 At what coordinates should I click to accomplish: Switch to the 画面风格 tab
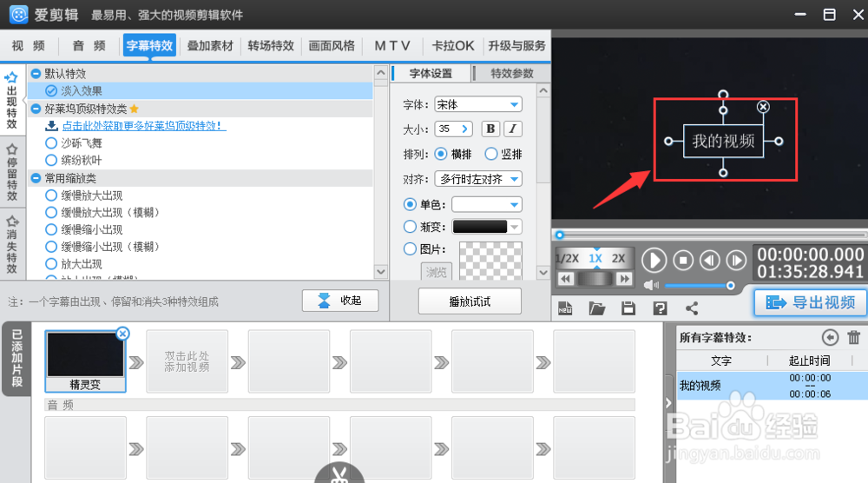click(332, 45)
